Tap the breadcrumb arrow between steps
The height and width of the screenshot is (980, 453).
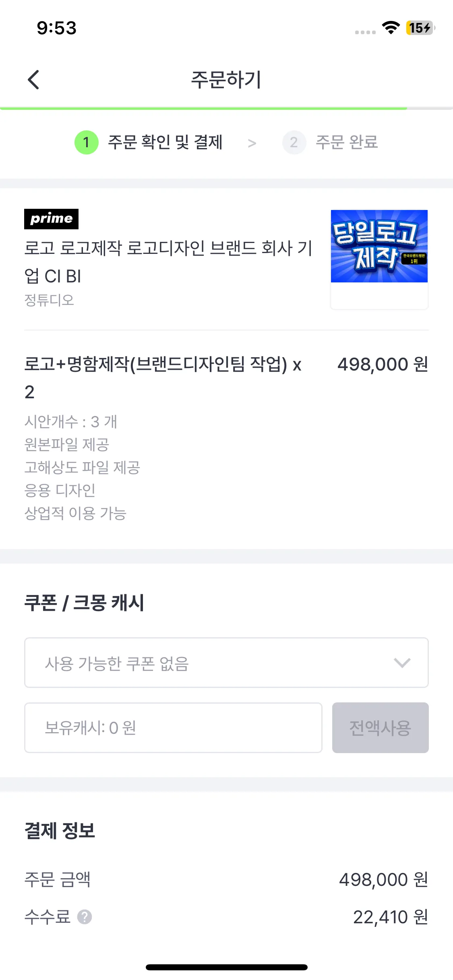click(x=252, y=143)
